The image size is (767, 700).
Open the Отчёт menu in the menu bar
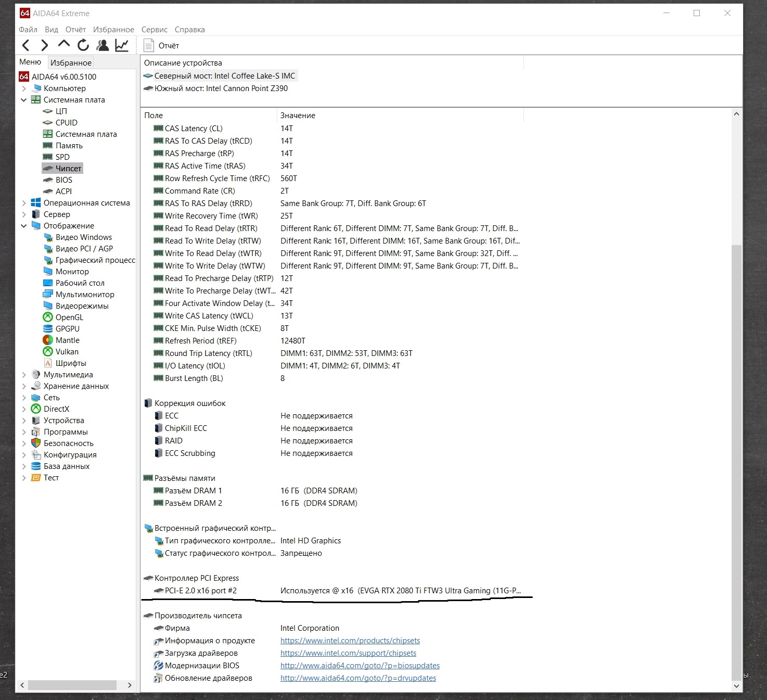(75, 30)
